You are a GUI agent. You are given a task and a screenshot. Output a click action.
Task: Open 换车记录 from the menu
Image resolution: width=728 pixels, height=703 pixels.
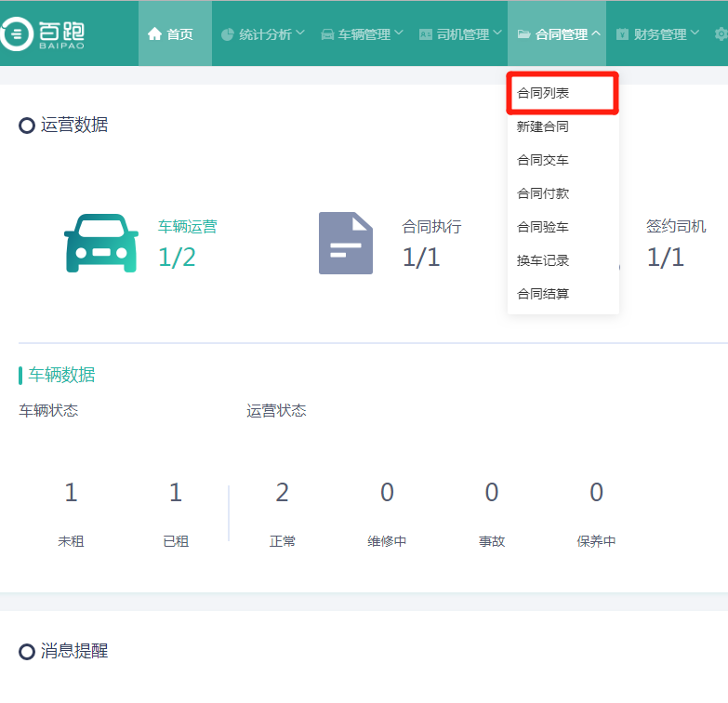[x=543, y=260]
